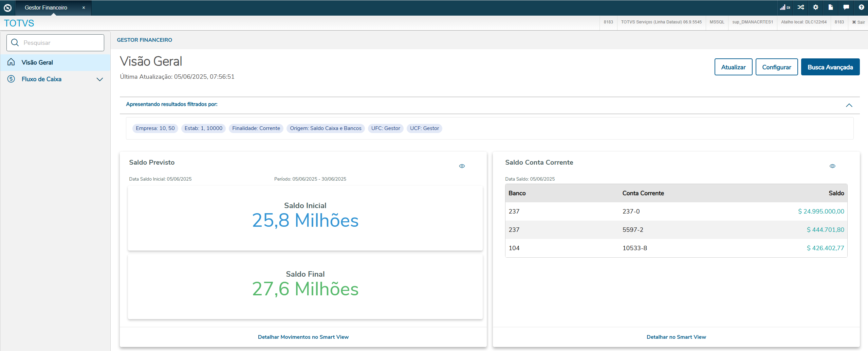The height and width of the screenshot is (351, 868).
Task: Click Sair to log out
Action: pyautogui.click(x=858, y=22)
